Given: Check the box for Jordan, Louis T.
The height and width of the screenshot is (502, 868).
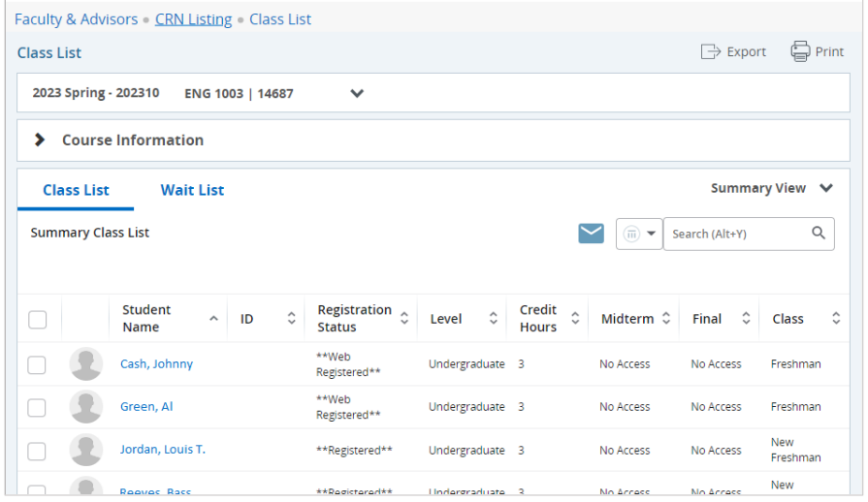Looking at the screenshot, I should (x=37, y=452).
